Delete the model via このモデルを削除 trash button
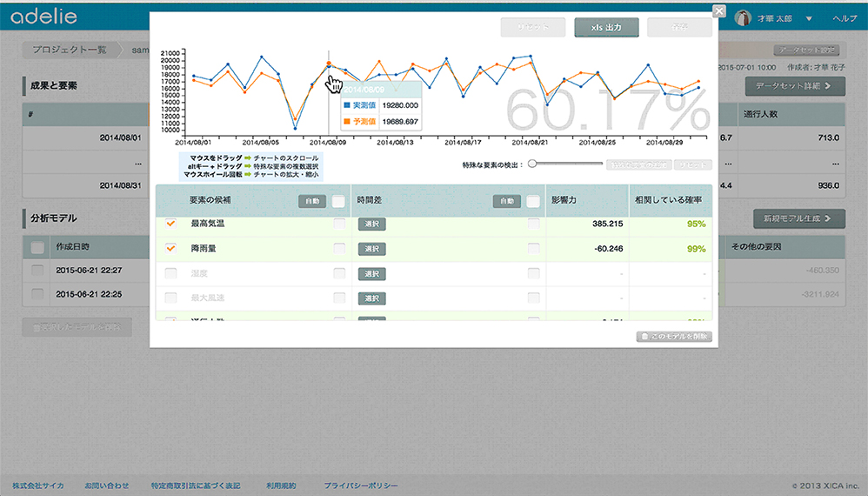The width and height of the screenshot is (868, 496). [674, 337]
